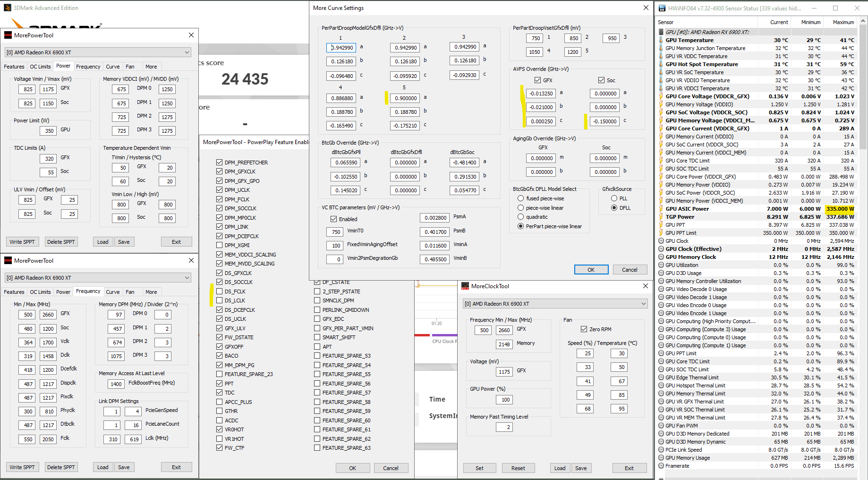This screenshot has height=480, width=868.
Task: Open GPU dropdown in MorePowerTool showing Min / Max (MHz)
Action: (98, 278)
